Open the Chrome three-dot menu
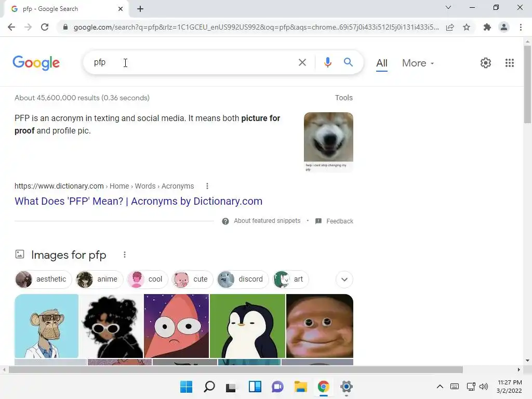 coord(521,27)
